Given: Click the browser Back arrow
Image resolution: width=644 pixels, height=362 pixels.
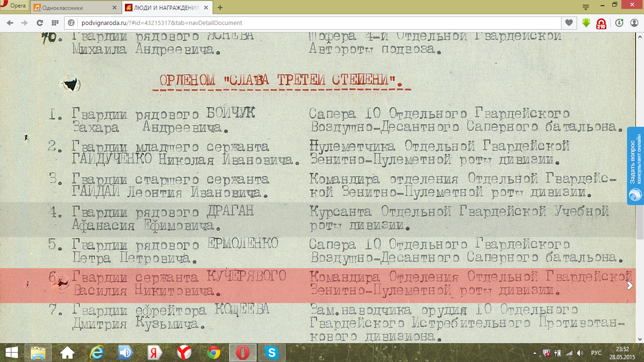Looking at the screenshot, I should point(10,23).
